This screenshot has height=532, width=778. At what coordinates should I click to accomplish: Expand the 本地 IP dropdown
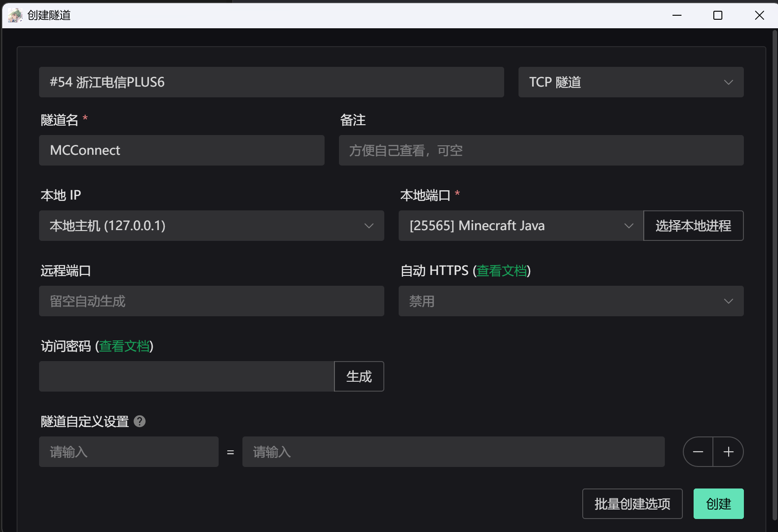click(x=211, y=226)
